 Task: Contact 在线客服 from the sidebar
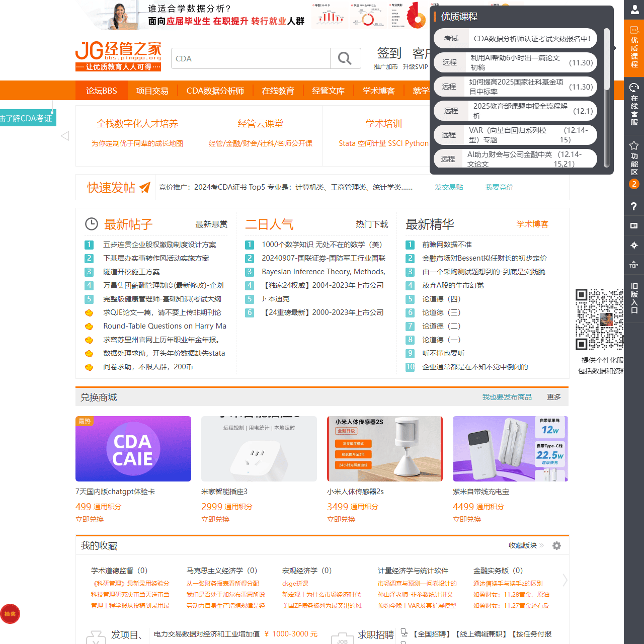pos(634,105)
